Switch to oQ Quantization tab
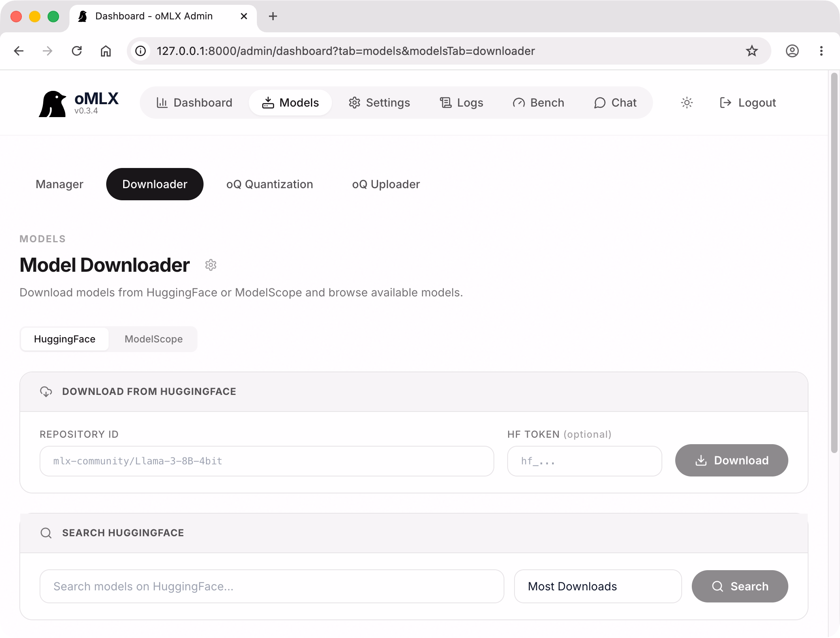The width and height of the screenshot is (840, 638). pos(269,184)
